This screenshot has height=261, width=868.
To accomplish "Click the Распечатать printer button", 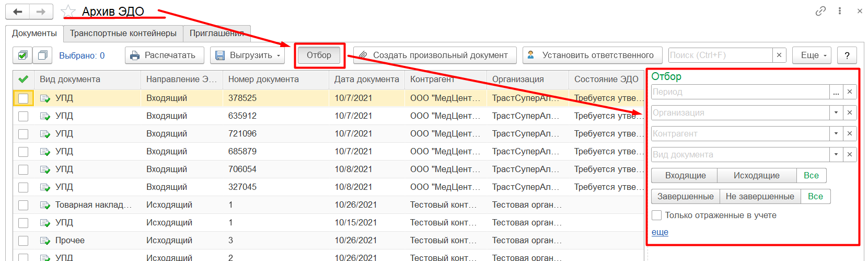I will pos(164,55).
